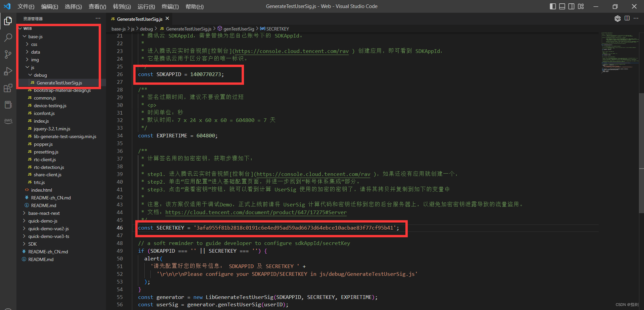
Task: Click the hexagon extension icon in editor toolbar
Action: point(617,18)
